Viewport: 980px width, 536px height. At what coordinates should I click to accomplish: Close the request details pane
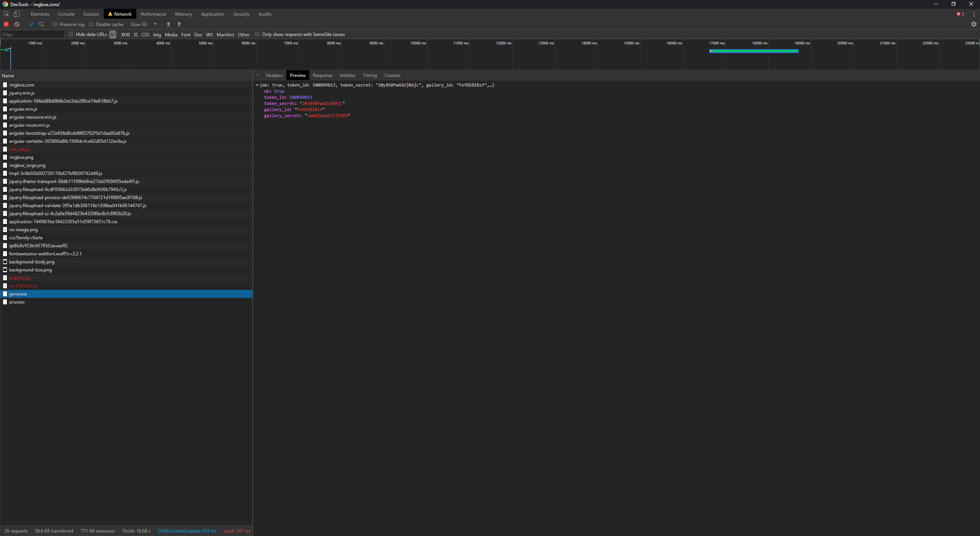258,75
